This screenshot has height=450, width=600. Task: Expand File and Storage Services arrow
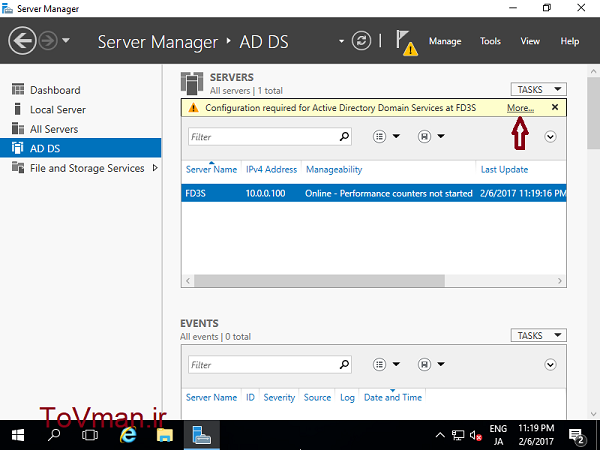155,168
